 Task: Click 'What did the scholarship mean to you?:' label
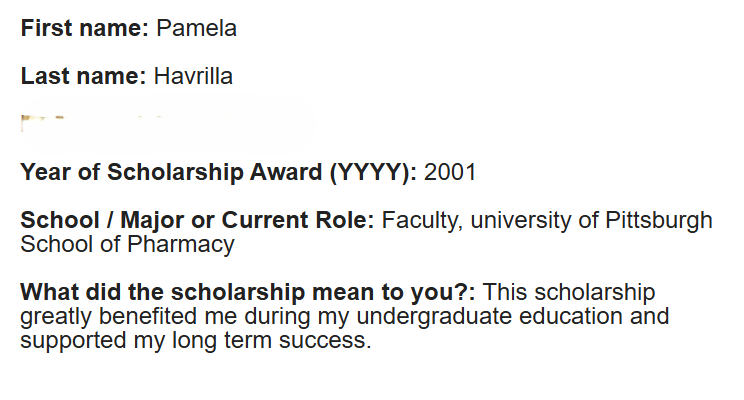tap(248, 292)
